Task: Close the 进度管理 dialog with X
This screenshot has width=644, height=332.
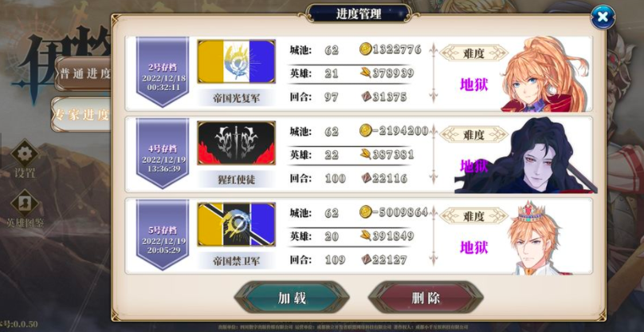Action: pos(603,17)
